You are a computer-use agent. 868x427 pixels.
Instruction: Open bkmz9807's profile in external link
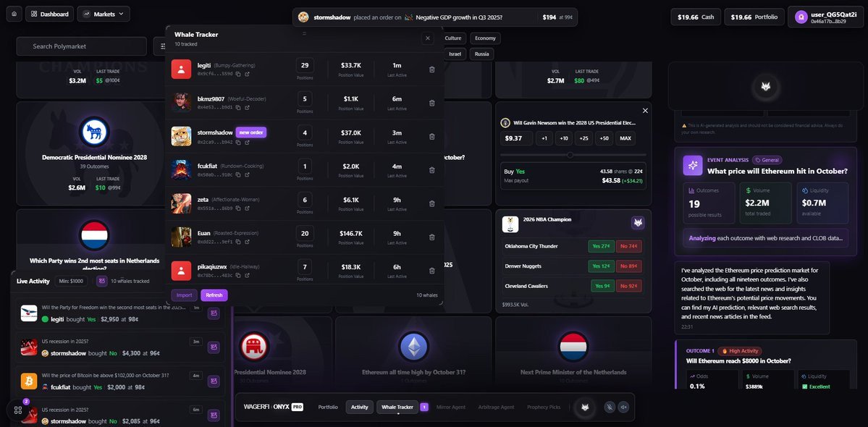(x=247, y=108)
